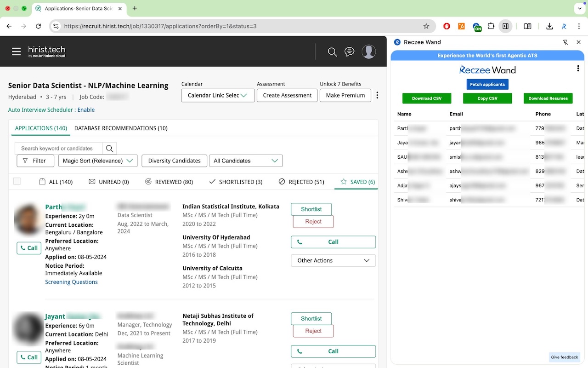The height and width of the screenshot is (368, 588).
Task: Shortlist candidate Parth
Action: pyautogui.click(x=311, y=209)
